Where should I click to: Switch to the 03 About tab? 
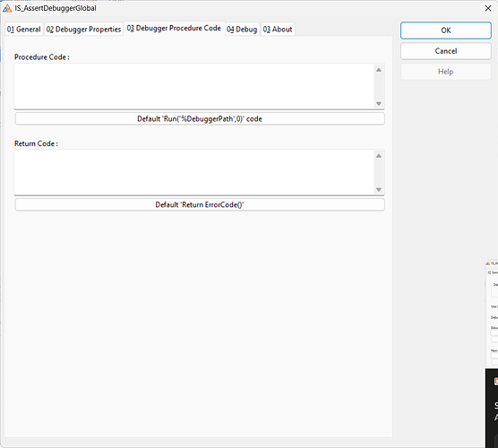click(x=278, y=30)
